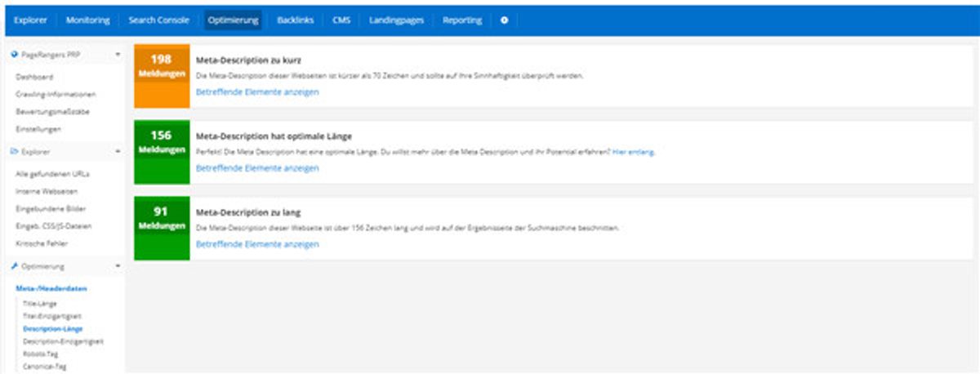This screenshot has width=980, height=374.
Task: Open Dashboard in the sidebar
Action: (x=34, y=77)
